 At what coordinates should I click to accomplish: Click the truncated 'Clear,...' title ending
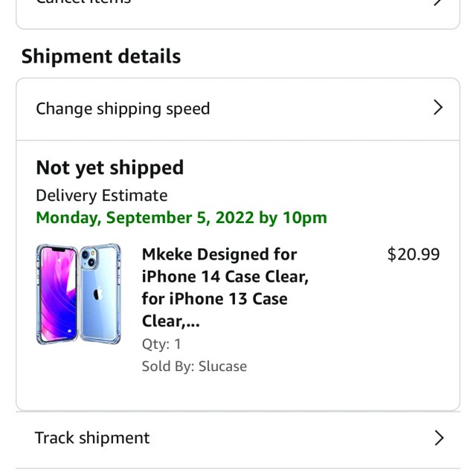171,321
